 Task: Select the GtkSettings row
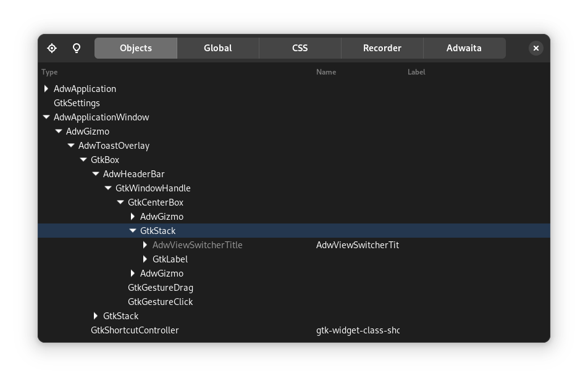(x=77, y=102)
